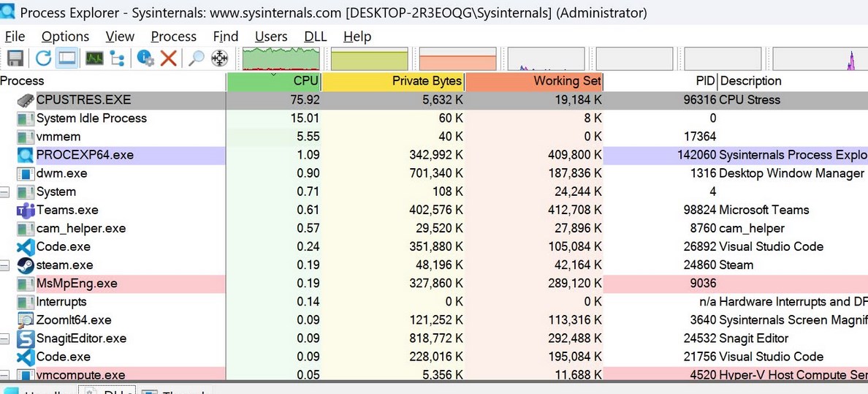Click the Snagit Editor description text
This screenshot has width=868, height=394.
tap(753, 338)
